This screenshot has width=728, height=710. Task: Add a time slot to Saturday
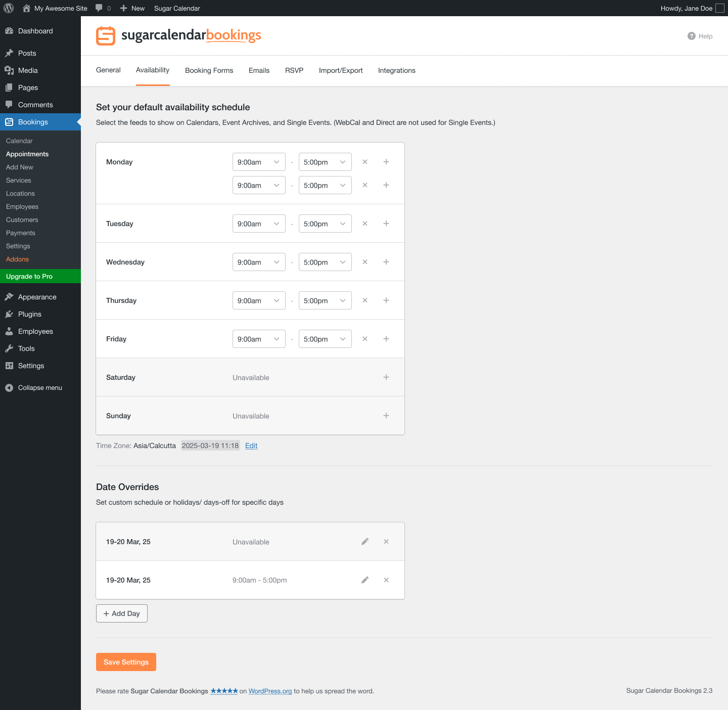pyautogui.click(x=386, y=377)
